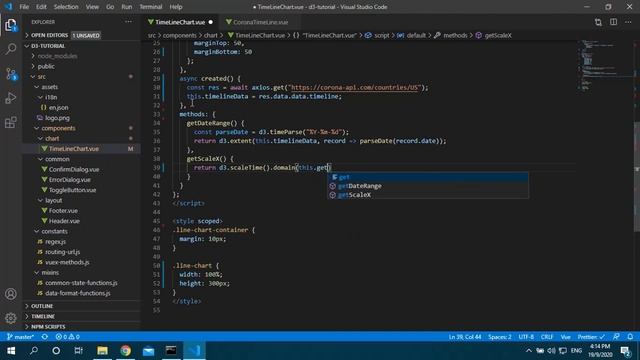Open File Explorer from taskbar

[102, 351]
